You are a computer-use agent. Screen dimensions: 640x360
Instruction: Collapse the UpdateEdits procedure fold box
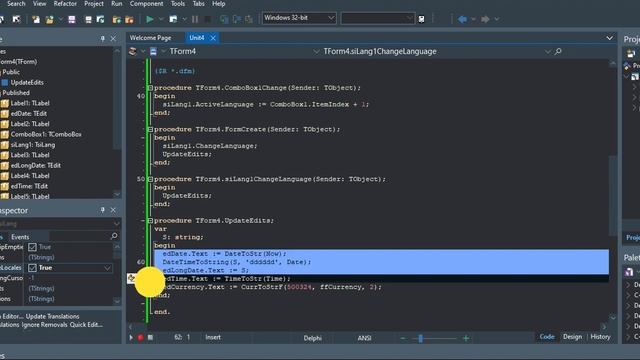tap(150, 221)
